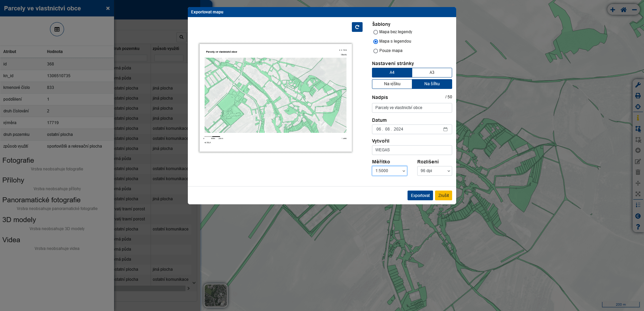Click the refresh preview icon in export dialog
The height and width of the screenshot is (311, 644).
pos(357,27)
